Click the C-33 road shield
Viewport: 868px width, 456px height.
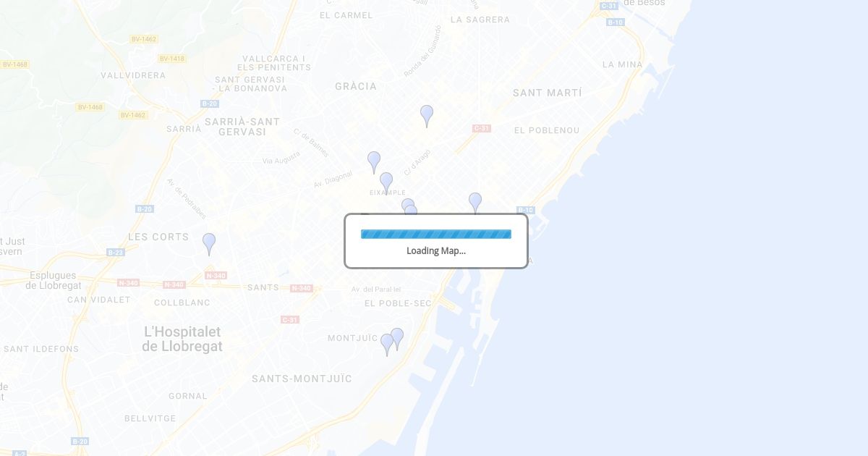click(x=482, y=128)
